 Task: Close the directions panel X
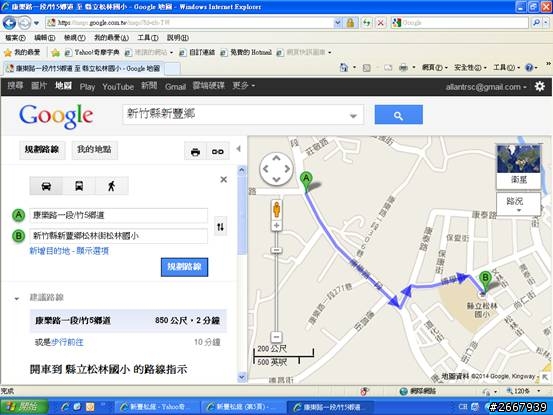pyautogui.click(x=223, y=179)
